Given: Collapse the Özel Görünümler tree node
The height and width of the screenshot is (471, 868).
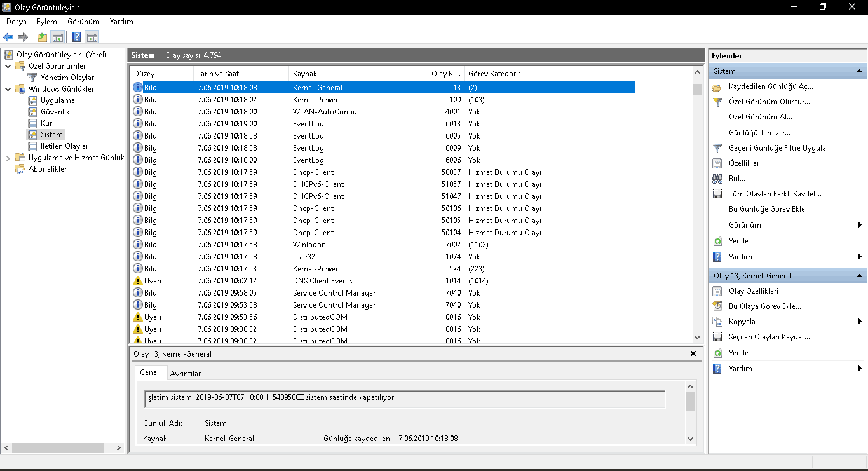Looking at the screenshot, I should click(x=8, y=66).
